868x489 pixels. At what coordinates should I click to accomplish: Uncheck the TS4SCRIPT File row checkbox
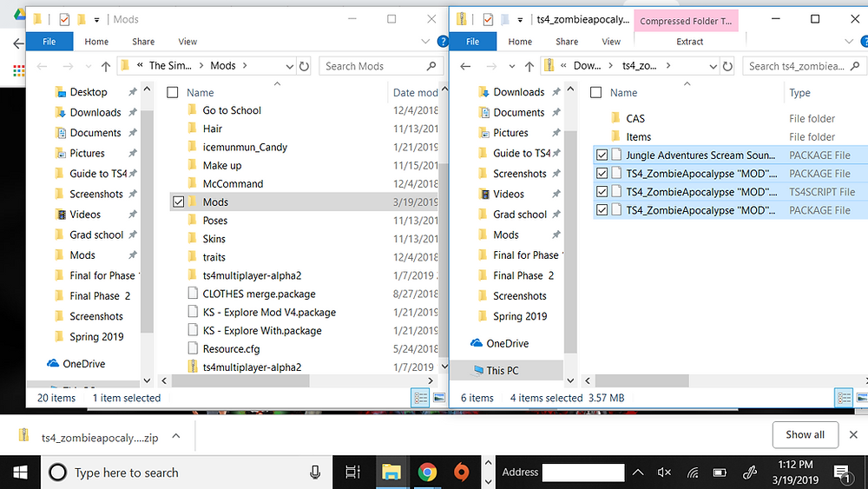point(602,192)
